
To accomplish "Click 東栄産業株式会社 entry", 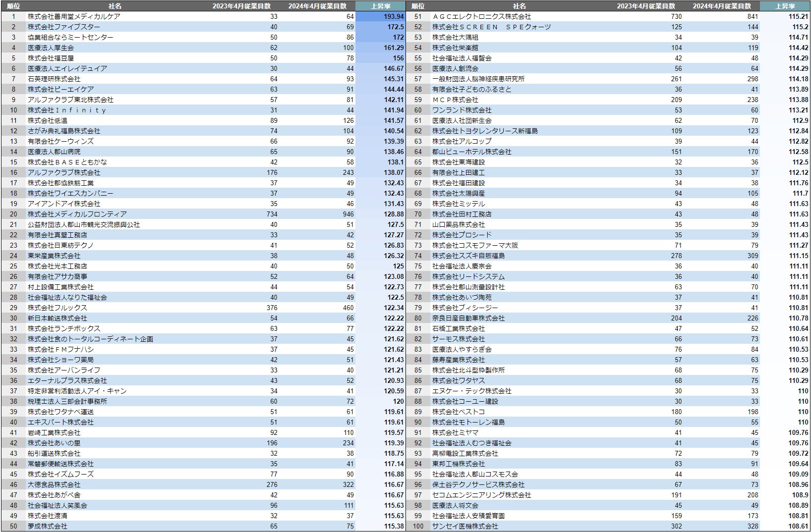I will click(54, 256).
